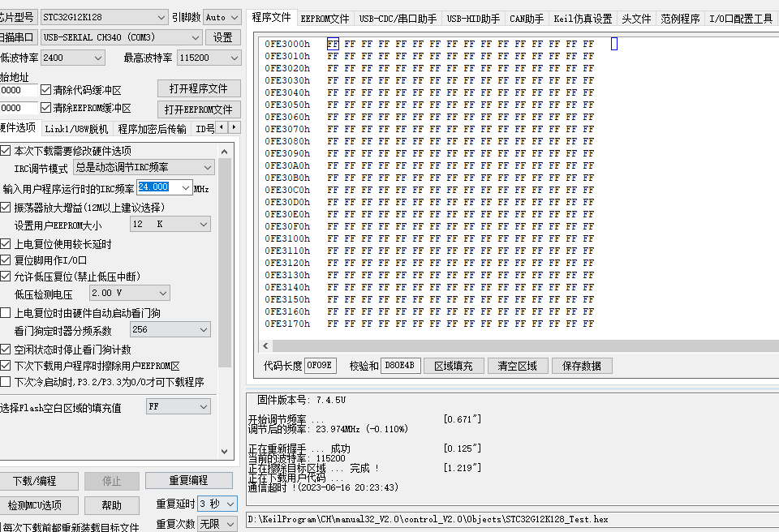This screenshot has height=532, width=779.
Task: Toggle 空闲状态时停止看门狗计数 checkbox
Action: (x=6, y=350)
